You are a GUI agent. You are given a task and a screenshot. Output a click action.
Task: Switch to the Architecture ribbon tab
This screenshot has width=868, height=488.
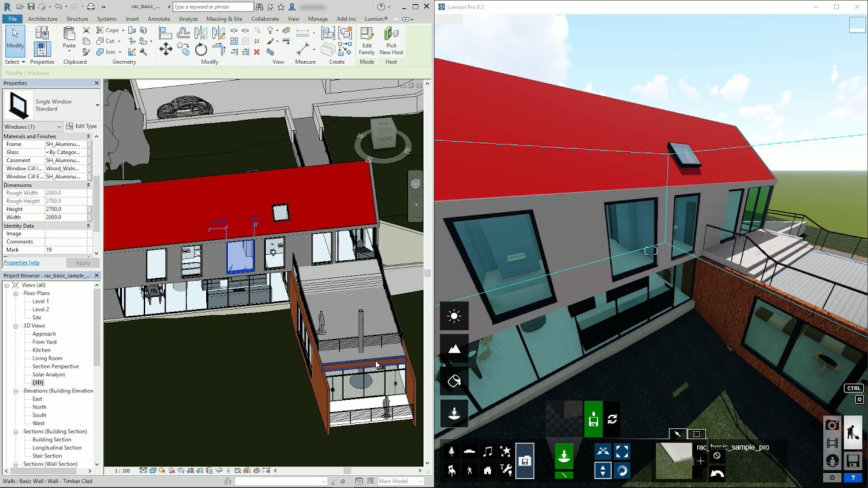(x=42, y=19)
